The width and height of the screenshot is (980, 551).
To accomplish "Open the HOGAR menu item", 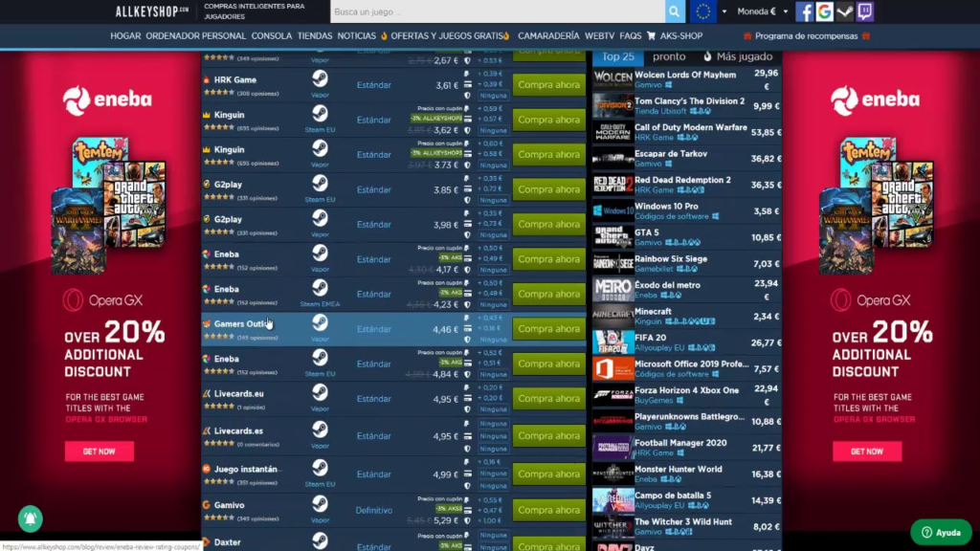I will [125, 36].
